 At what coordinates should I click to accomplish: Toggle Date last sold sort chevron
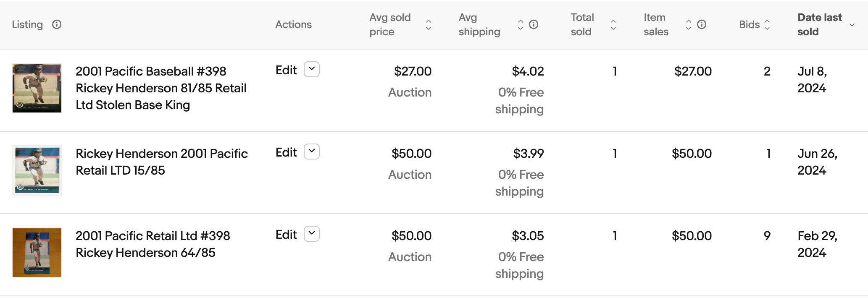point(852,25)
